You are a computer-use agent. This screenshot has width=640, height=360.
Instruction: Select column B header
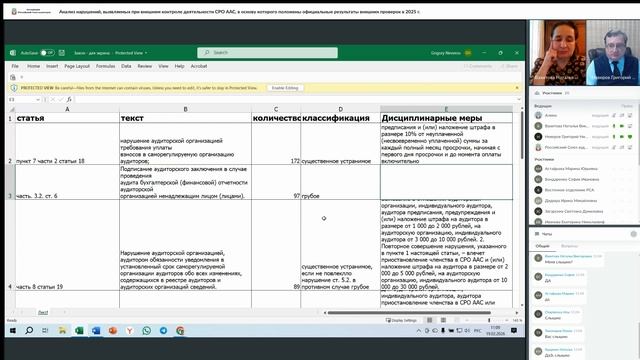tap(185, 109)
